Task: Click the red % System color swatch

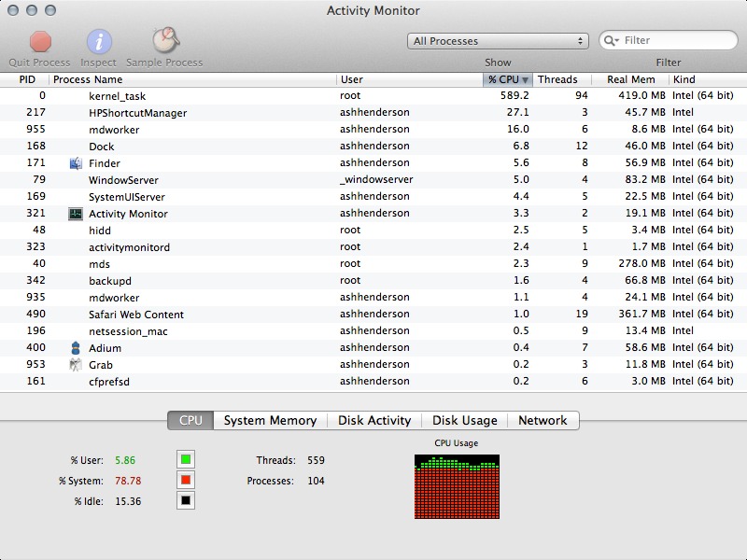Action: (x=186, y=480)
